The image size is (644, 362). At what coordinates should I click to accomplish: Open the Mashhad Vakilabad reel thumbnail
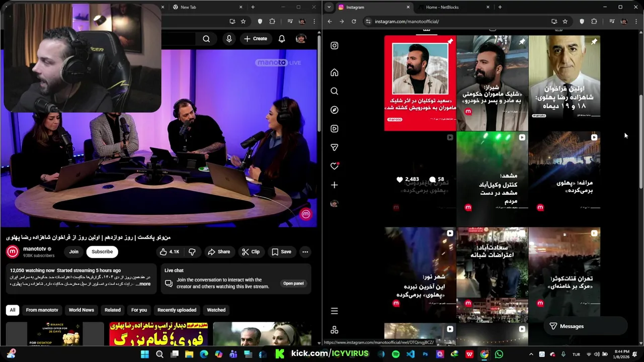click(x=492, y=179)
